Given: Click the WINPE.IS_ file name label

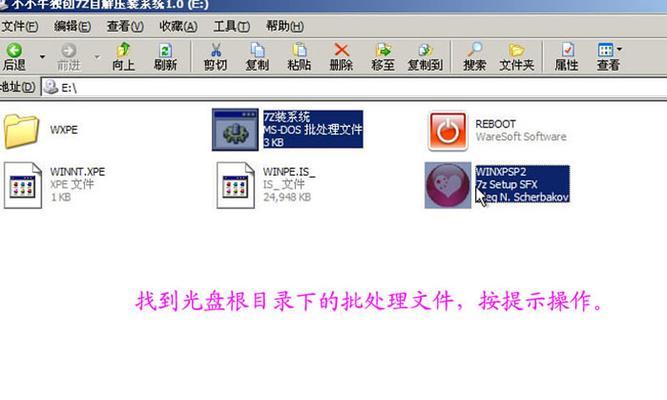Looking at the screenshot, I should (289, 171).
